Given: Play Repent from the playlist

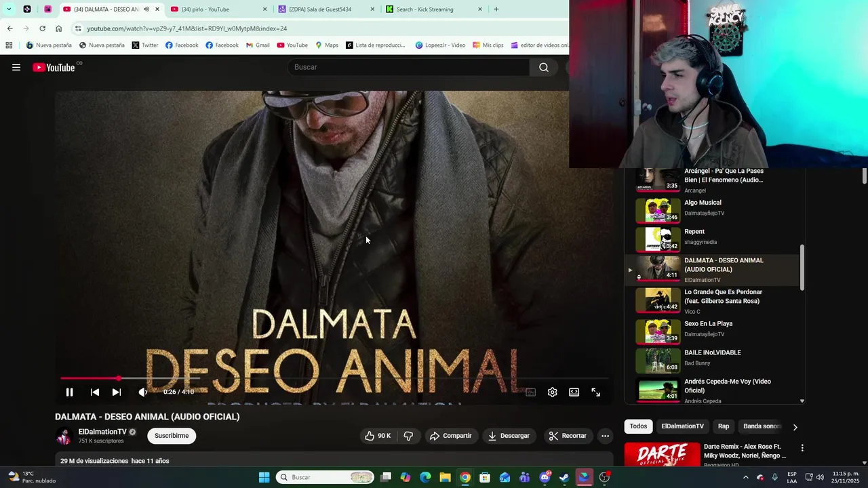Looking at the screenshot, I should click(x=712, y=239).
